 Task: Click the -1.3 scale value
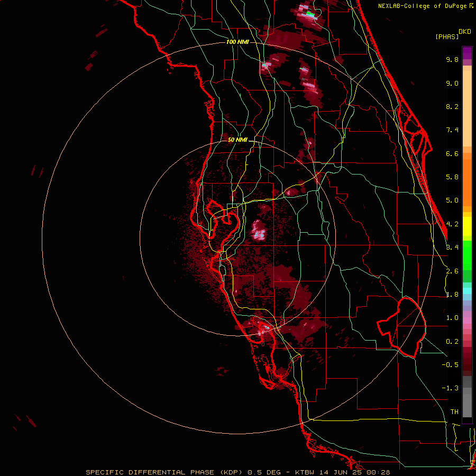coord(450,388)
